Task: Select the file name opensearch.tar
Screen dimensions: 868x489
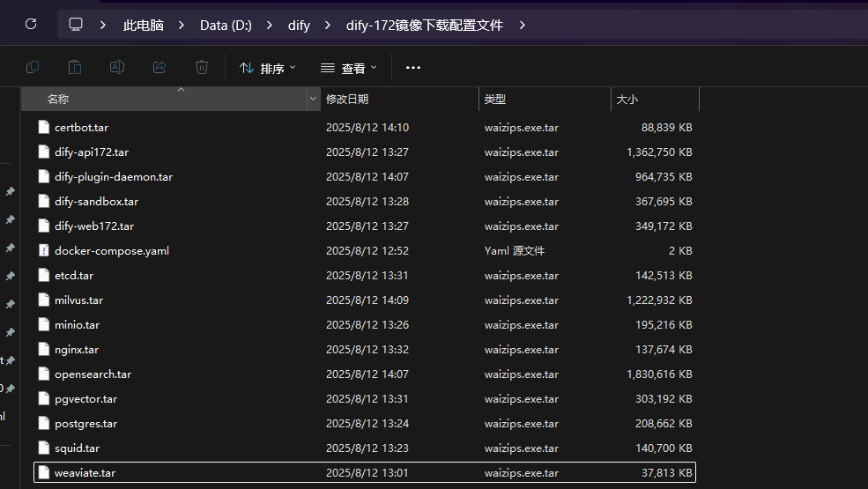Action: tap(93, 374)
